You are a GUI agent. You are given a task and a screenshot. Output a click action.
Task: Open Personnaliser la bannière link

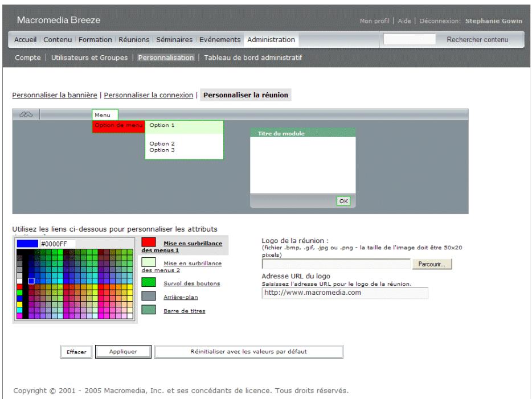click(x=55, y=95)
